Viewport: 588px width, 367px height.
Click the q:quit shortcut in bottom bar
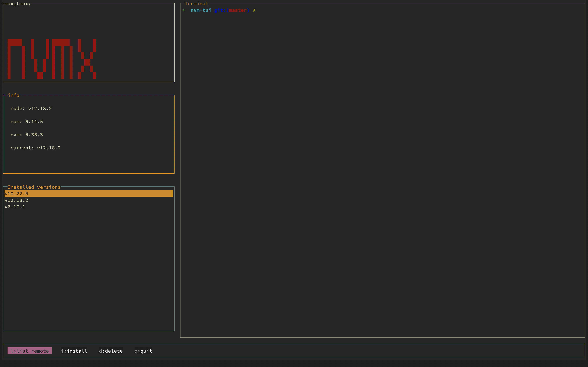143,351
